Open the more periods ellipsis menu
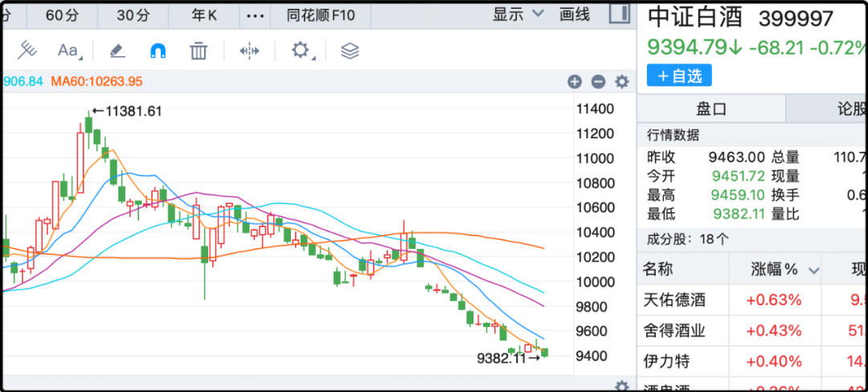The width and height of the screenshot is (868, 392). point(255,14)
